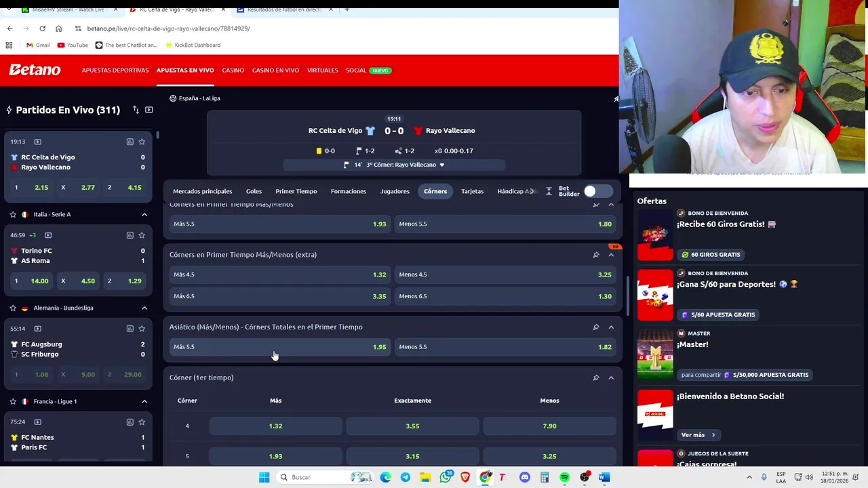Favorite the Celta de Vigo match with star
This screenshot has height=488, width=868.
pyautogui.click(x=142, y=142)
